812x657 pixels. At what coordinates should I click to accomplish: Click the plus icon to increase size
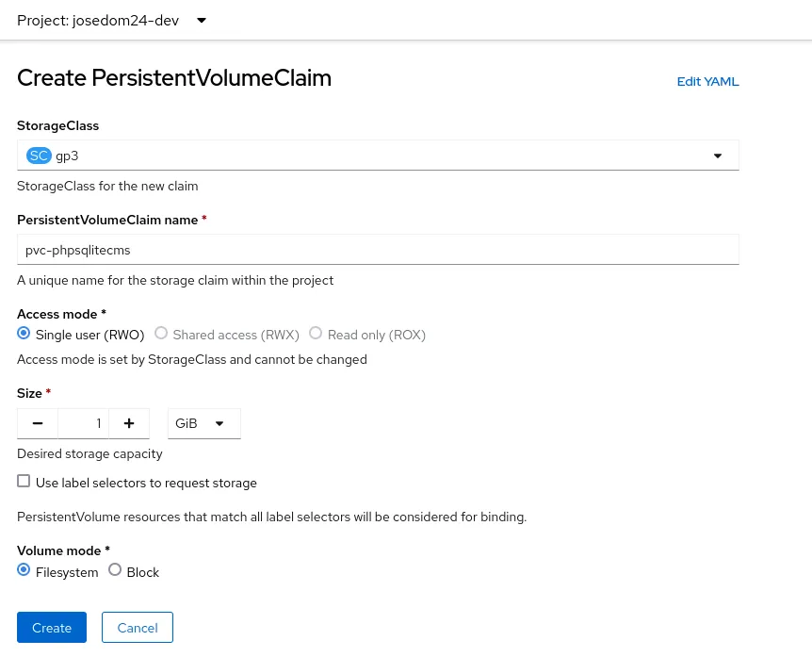pos(129,422)
